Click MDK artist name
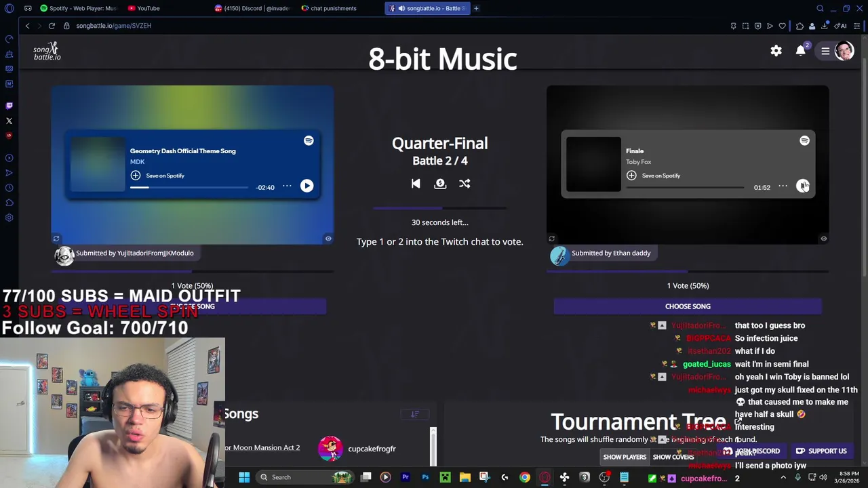 pos(137,162)
